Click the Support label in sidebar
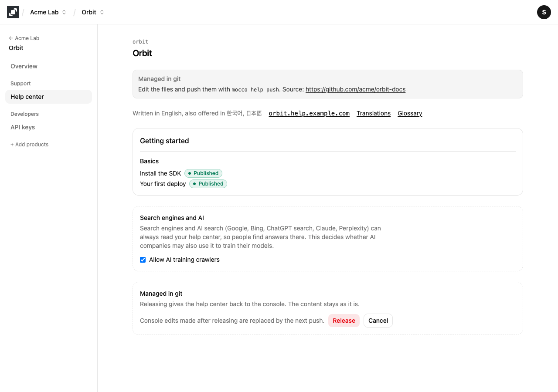This screenshot has height=392, width=558. (x=20, y=84)
